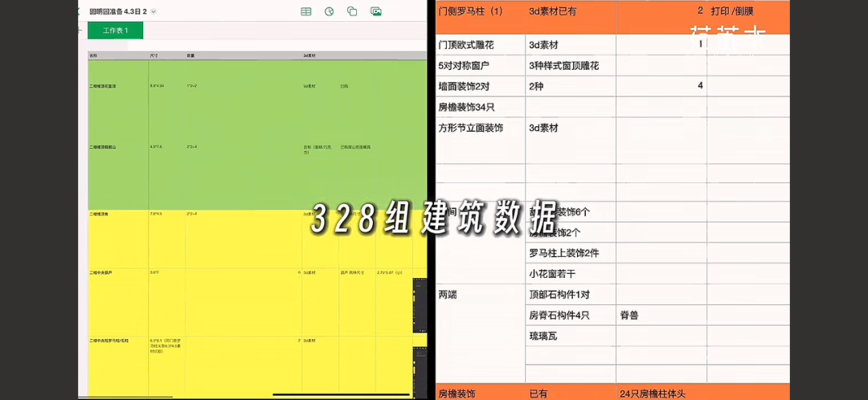The image size is (868, 400).
Task: Select the 5对对称窗户 cell
Action: click(481, 66)
